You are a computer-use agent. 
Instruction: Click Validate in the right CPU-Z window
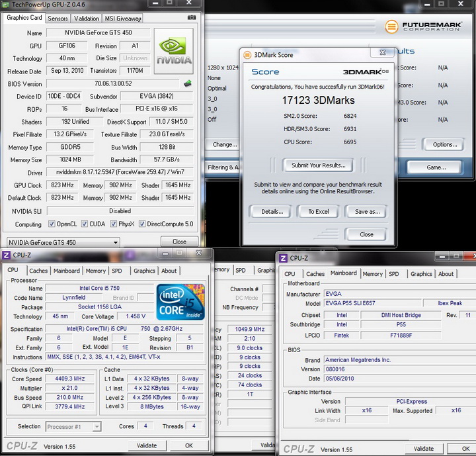(x=424, y=449)
